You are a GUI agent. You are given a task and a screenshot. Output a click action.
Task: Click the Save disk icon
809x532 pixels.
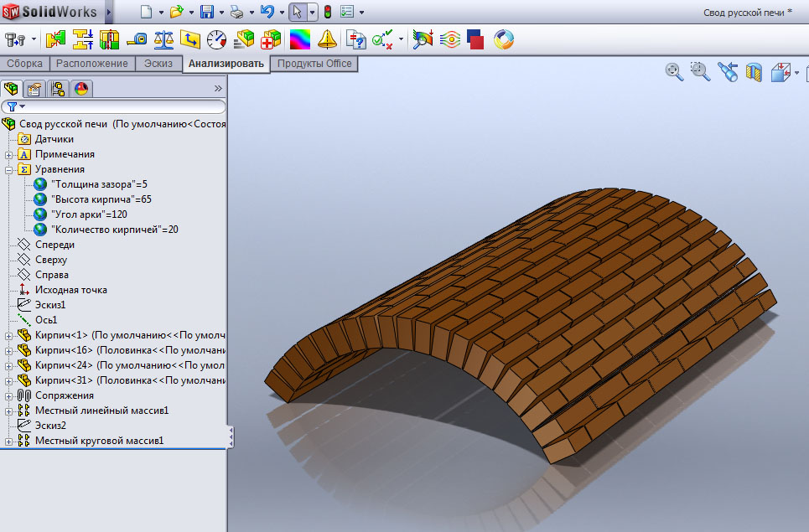pos(207,12)
